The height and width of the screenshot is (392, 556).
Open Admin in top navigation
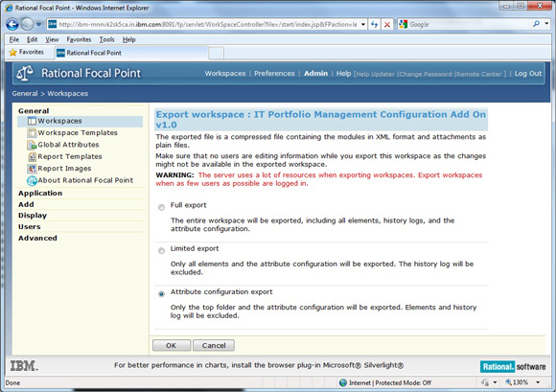(x=315, y=74)
